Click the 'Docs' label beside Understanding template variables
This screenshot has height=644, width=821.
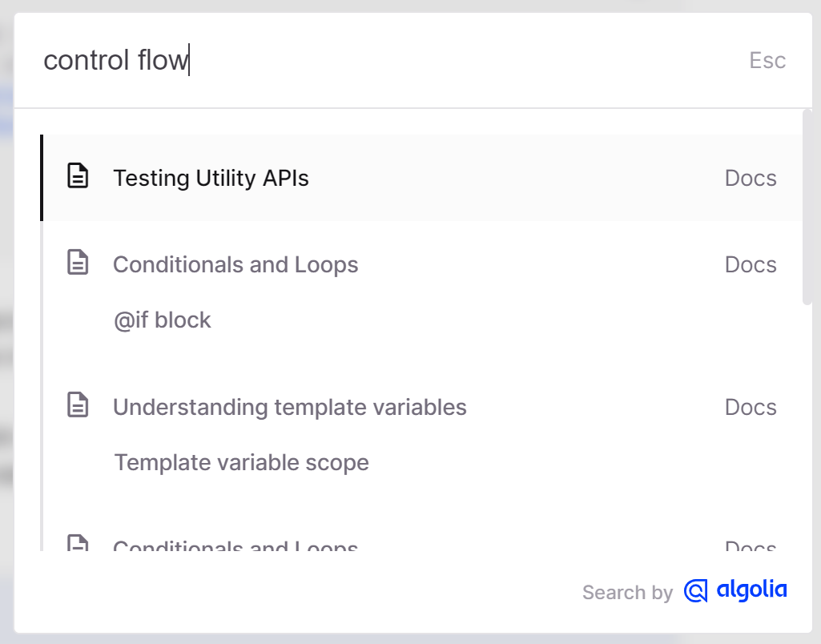[x=750, y=407]
